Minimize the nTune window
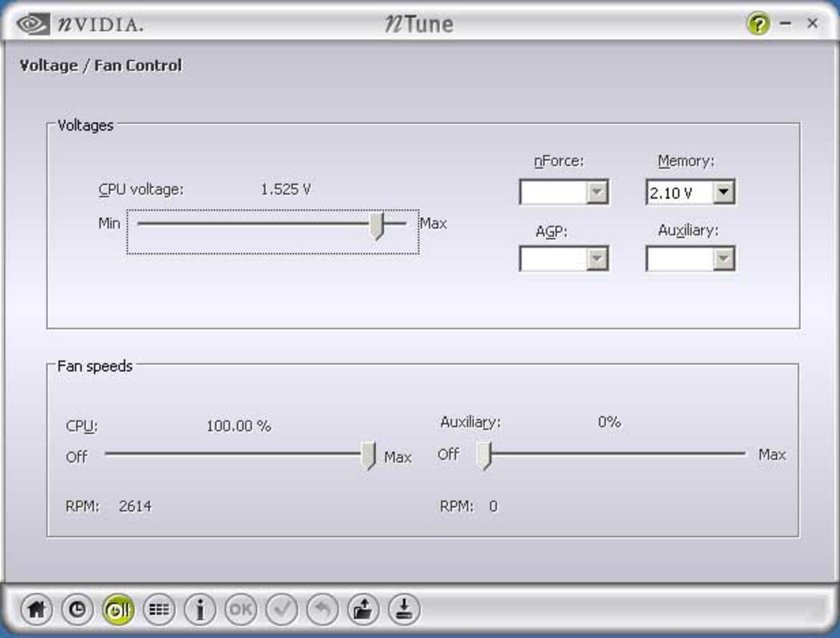Viewport: 840px width, 638px height. (x=786, y=24)
